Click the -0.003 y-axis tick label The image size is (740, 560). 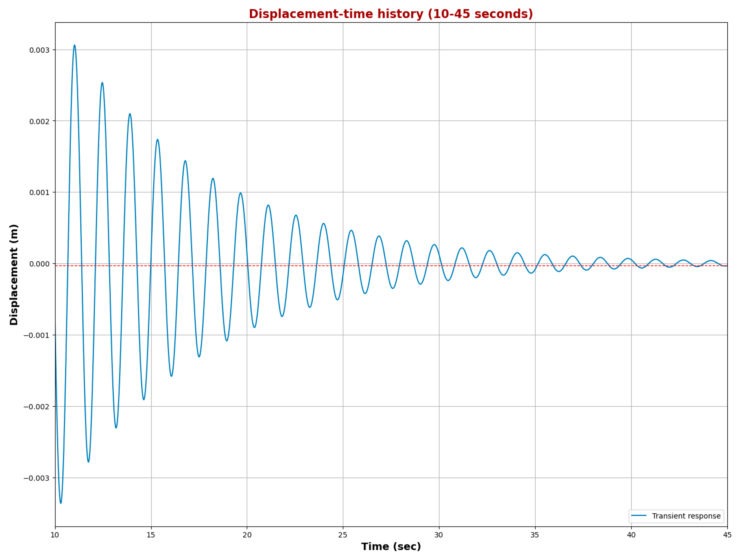[x=37, y=478]
